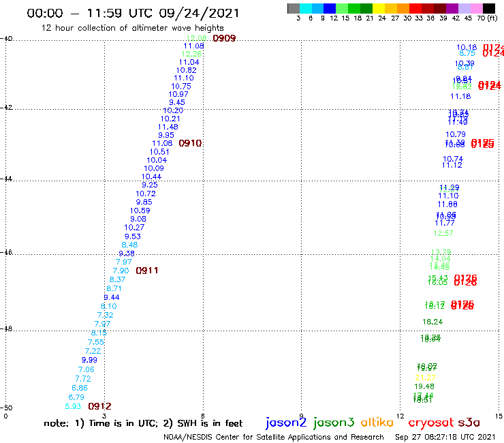Select the yellow 21.27 wave height
The height and width of the screenshot is (443, 504).
pos(425,378)
